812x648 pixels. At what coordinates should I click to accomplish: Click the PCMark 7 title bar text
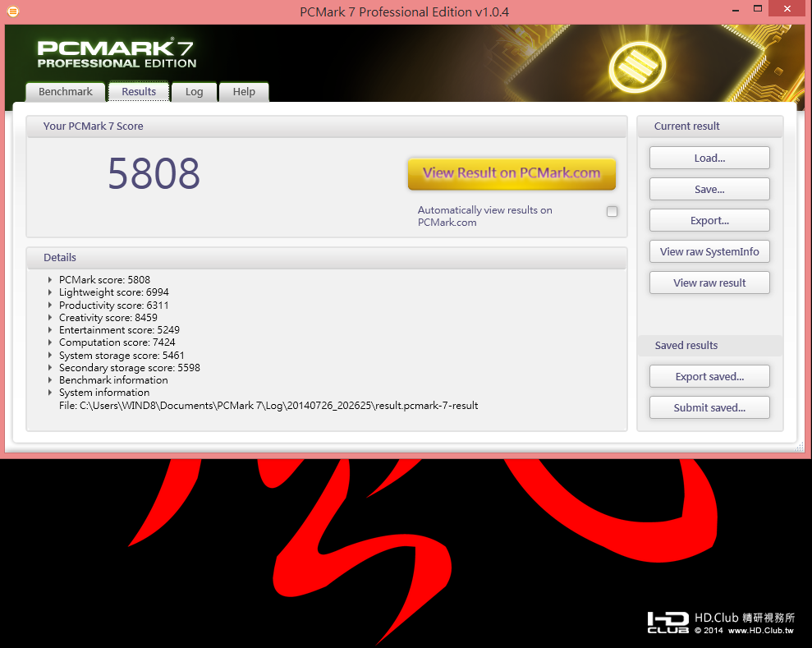click(405, 12)
